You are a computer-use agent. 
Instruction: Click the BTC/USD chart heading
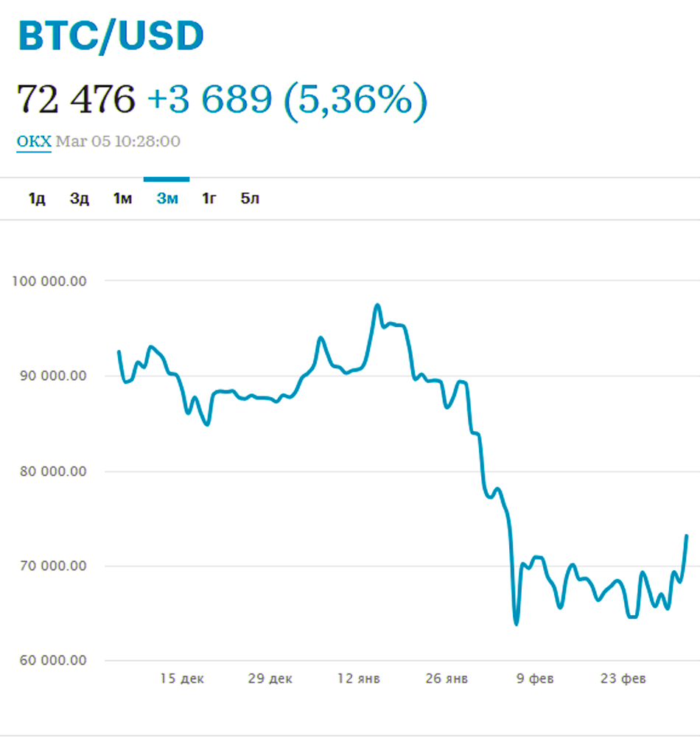[111, 35]
